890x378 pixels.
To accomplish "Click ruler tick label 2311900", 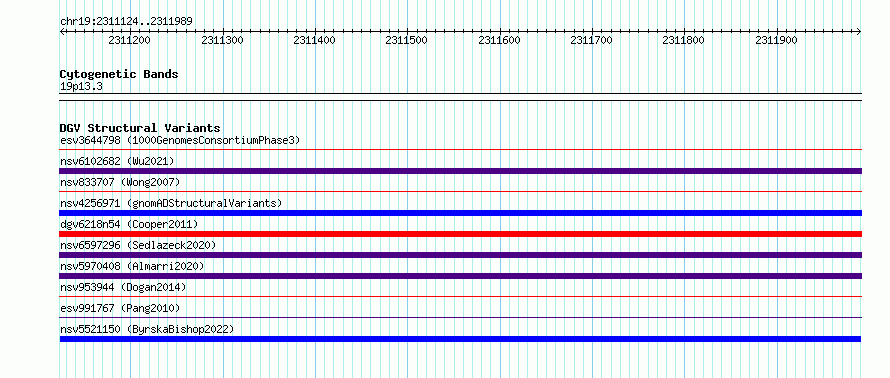I will pos(776,40).
